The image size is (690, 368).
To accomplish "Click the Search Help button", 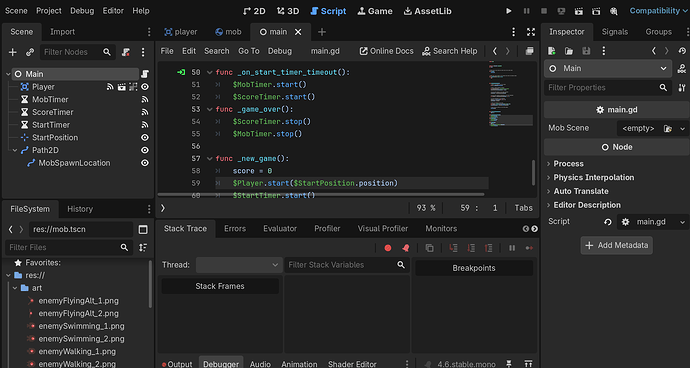I will click(x=449, y=51).
